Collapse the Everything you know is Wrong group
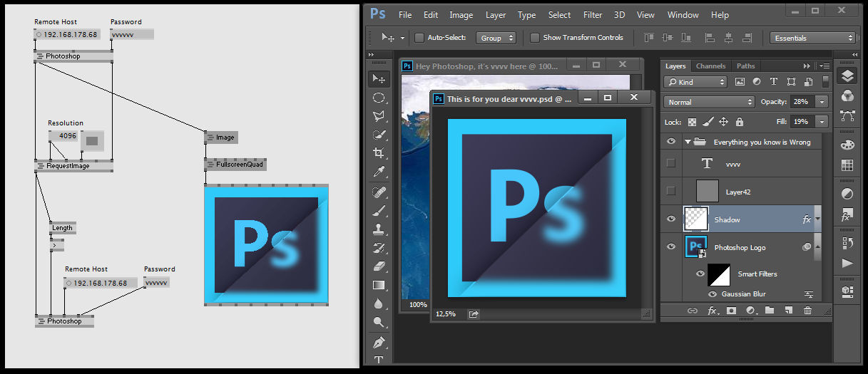868x374 pixels. point(688,142)
